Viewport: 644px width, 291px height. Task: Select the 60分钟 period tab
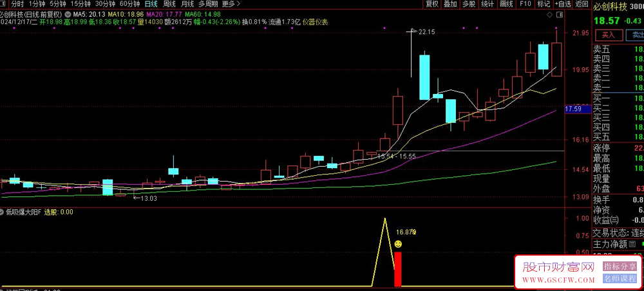pos(130,4)
